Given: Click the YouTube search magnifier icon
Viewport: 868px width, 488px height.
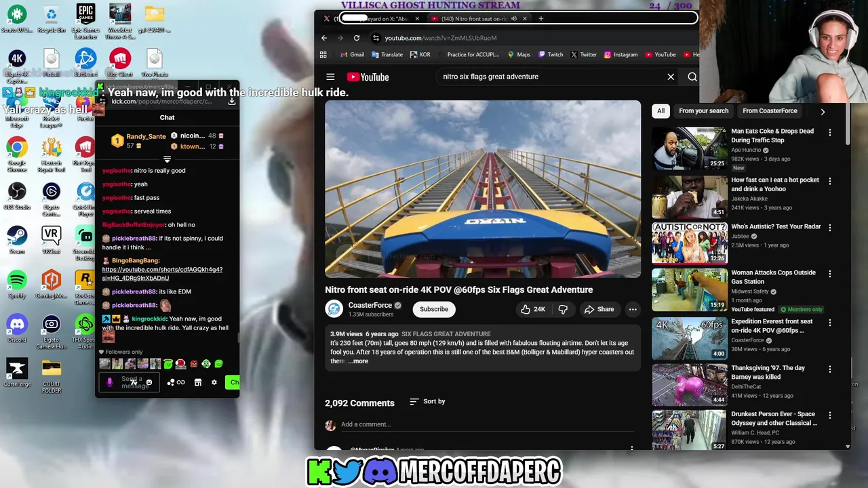Looking at the screenshot, I should click(692, 77).
